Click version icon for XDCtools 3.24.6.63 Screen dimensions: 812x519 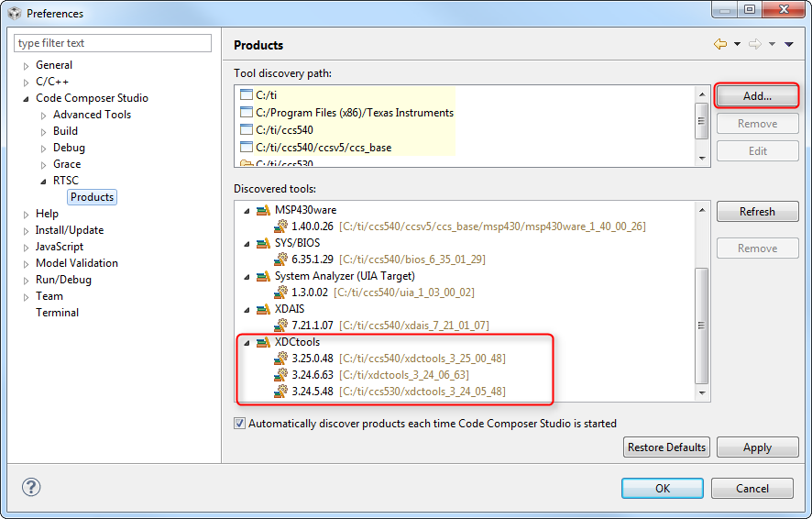(280, 374)
